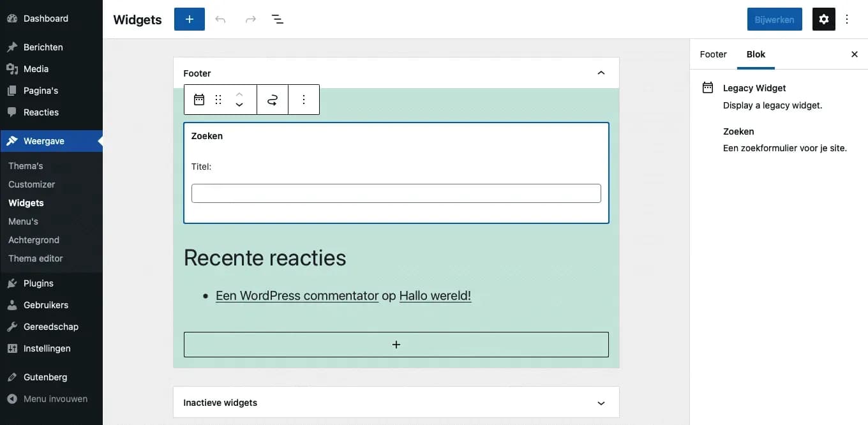Select the Blok tab in sidebar
The image size is (868, 425).
(756, 54)
